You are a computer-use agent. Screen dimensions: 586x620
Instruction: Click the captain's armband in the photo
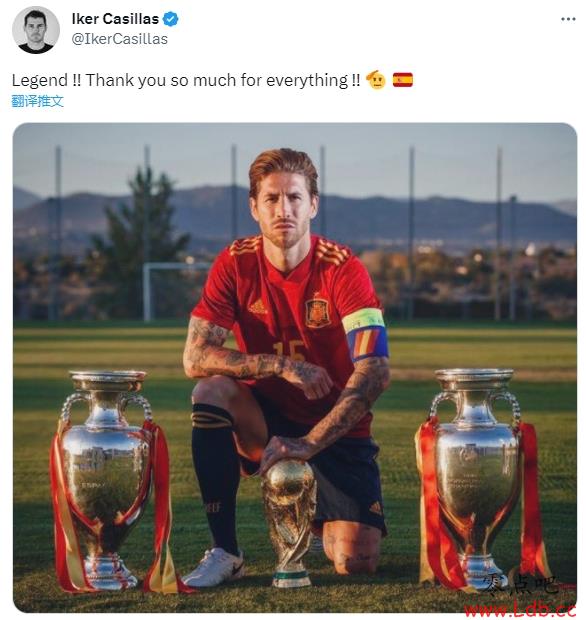(x=366, y=335)
